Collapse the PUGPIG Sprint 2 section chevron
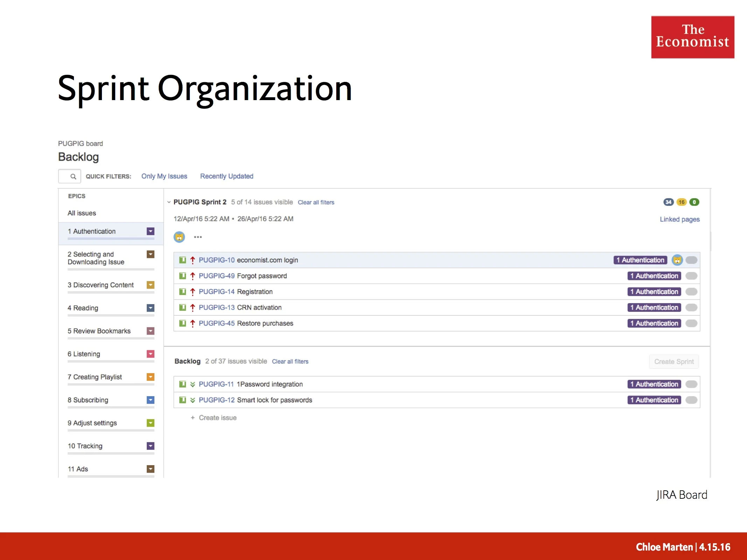This screenshot has height=560, width=747. (x=169, y=202)
